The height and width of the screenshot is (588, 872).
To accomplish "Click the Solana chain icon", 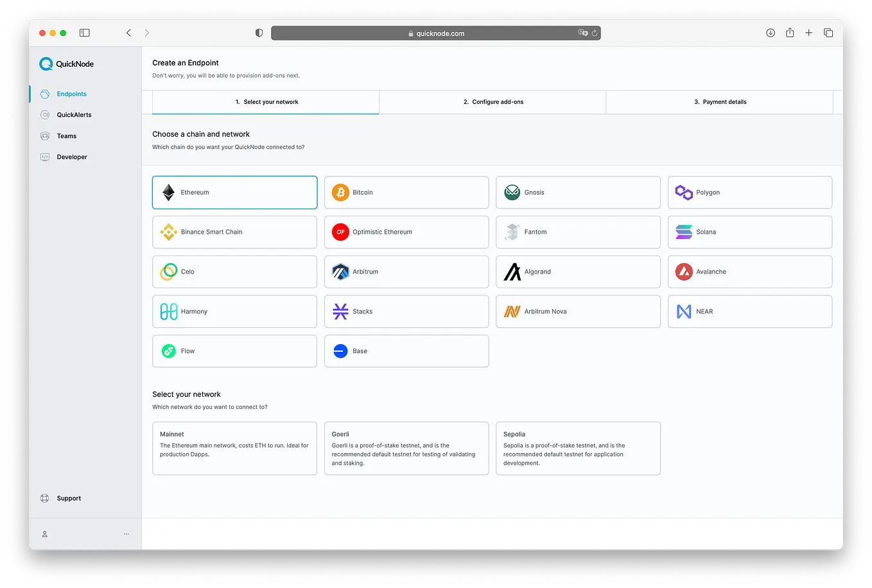I will (683, 232).
